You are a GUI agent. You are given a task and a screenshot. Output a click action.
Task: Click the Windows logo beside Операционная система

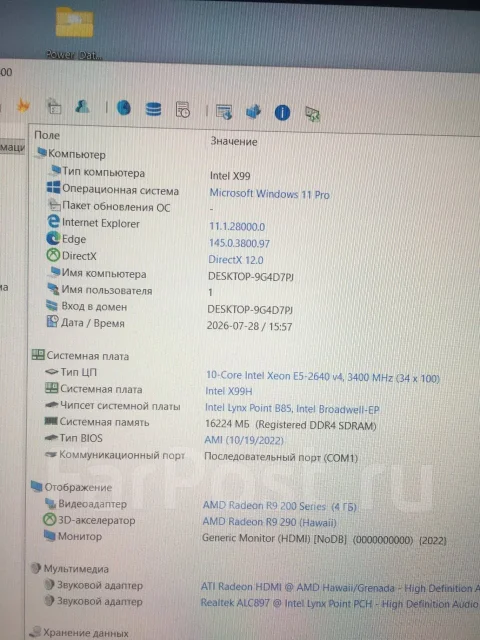pos(53,188)
